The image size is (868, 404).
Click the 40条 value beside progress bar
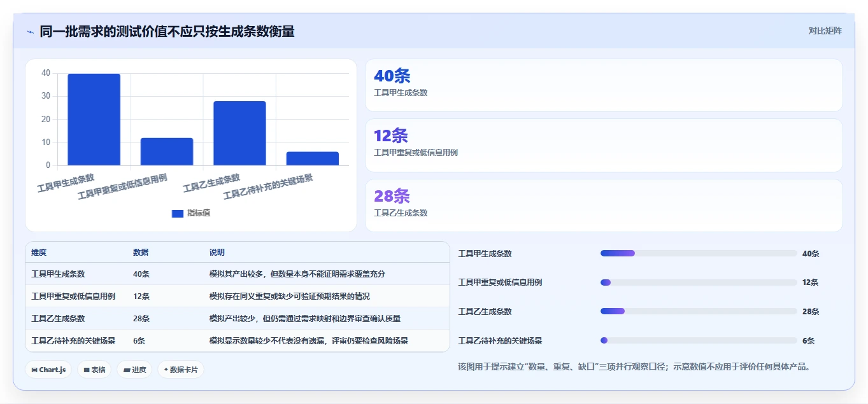tap(811, 253)
